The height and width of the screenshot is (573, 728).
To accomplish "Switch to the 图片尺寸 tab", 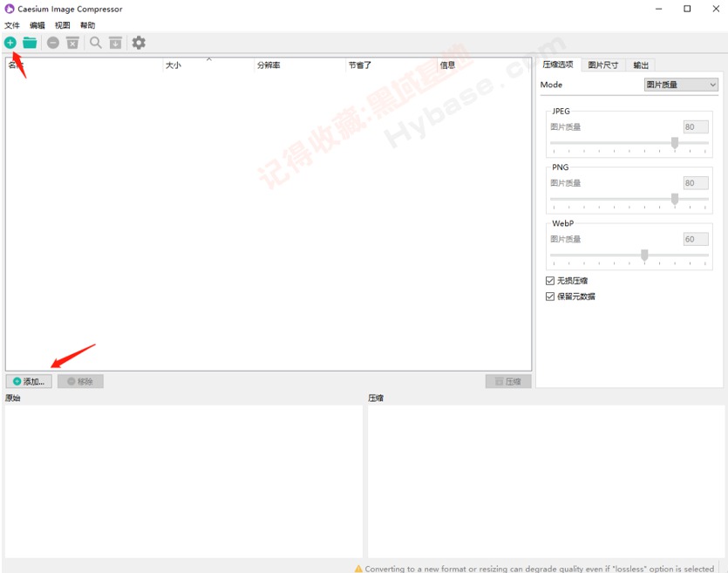I will click(x=602, y=65).
